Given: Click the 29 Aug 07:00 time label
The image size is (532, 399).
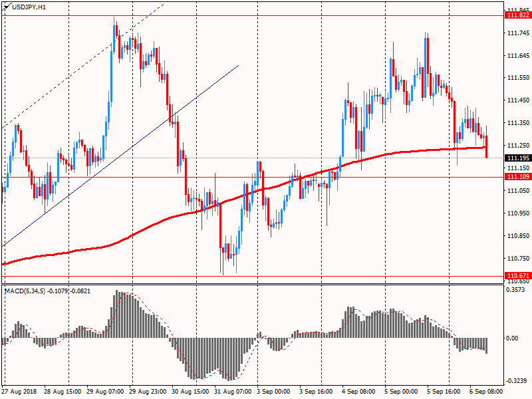Looking at the screenshot, I should (x=105, y=392).
